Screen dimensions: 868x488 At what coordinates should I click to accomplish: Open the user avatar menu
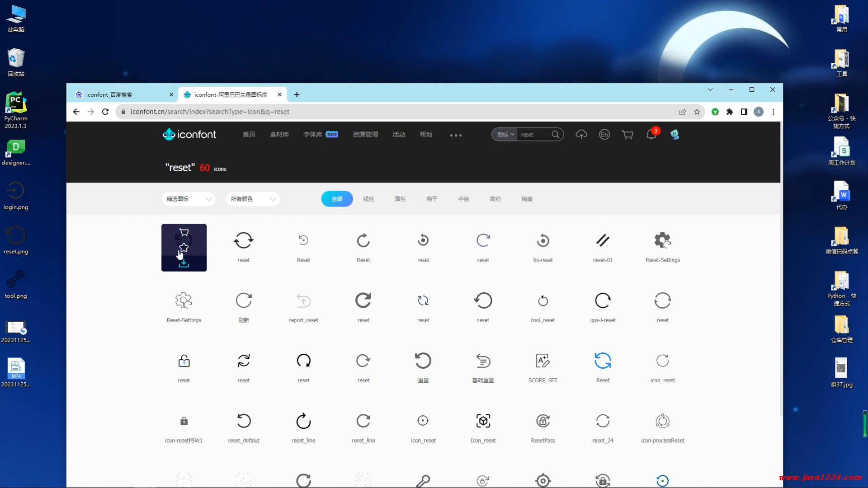(675, 134)
